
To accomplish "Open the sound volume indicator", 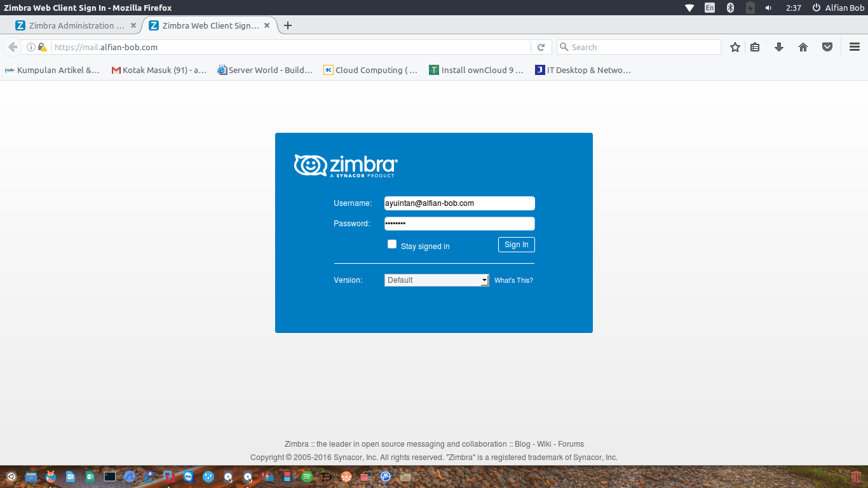I will pos(768,8).
